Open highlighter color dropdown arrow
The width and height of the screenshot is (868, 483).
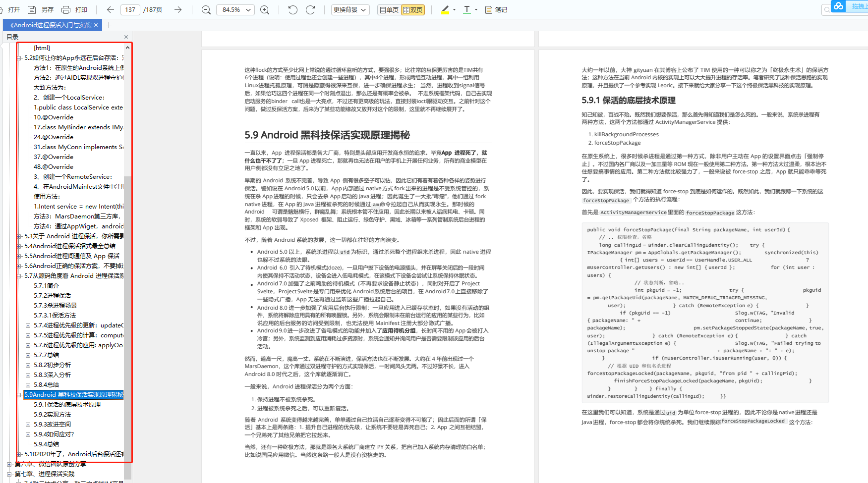tap(454, 9)
